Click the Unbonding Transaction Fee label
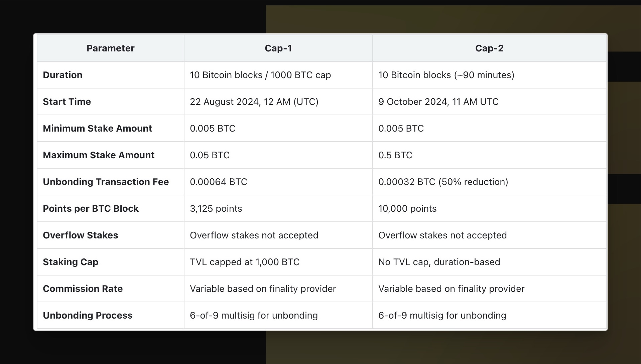Screen dimensions: 641x364 (x=106, y=182)
